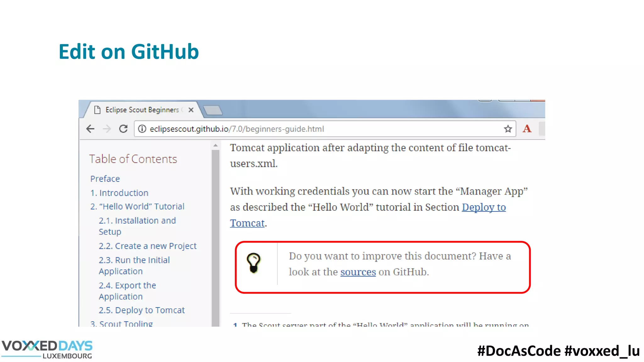This screenshot has width=644, height=362.
Task: Open 2.4. Export the Application
Action: [x=127, y=291]
